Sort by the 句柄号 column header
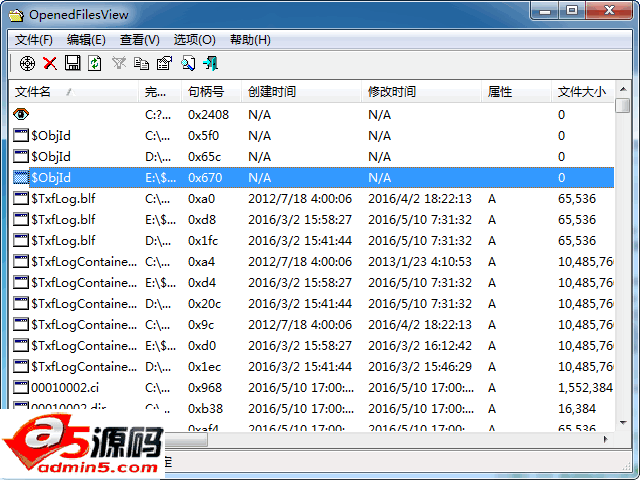 tap(211, 92)
